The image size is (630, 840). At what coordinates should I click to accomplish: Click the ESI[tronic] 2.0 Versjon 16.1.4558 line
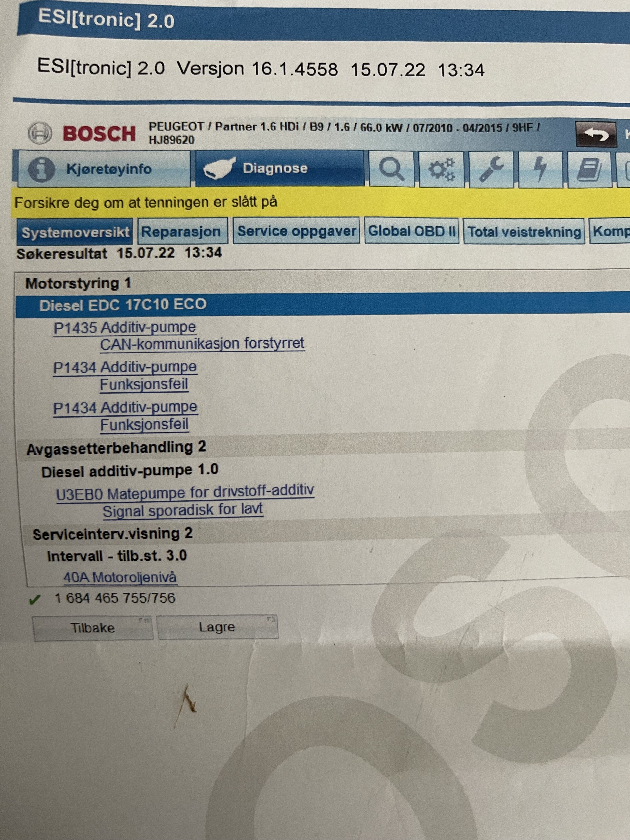coord(261,69)
